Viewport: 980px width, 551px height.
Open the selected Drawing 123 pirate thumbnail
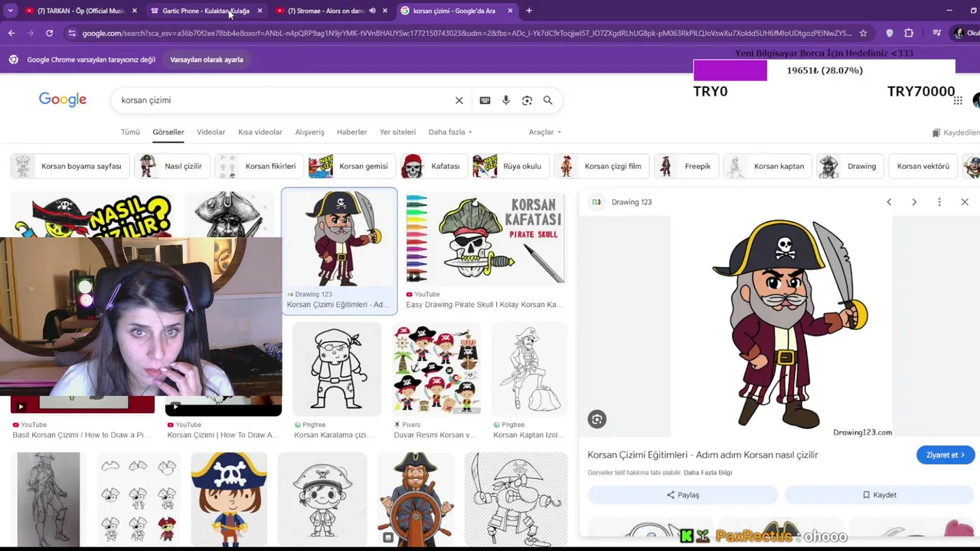tap(339, 239)
